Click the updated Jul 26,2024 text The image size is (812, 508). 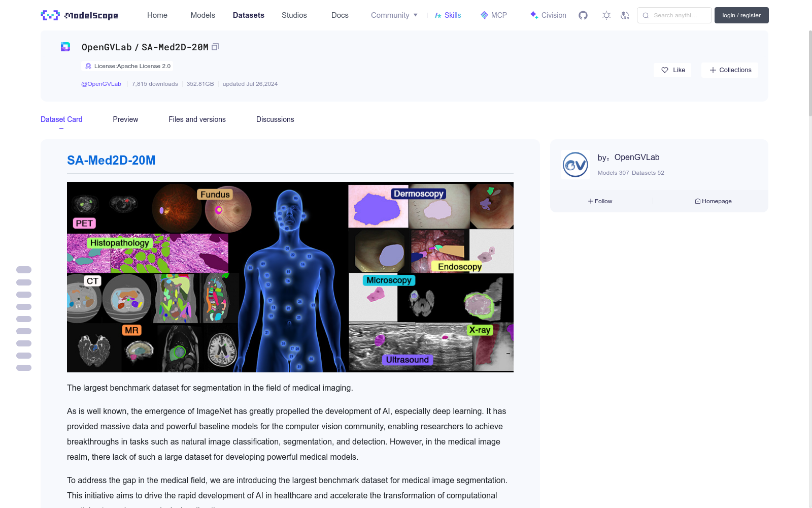click(x=250, y=84)
